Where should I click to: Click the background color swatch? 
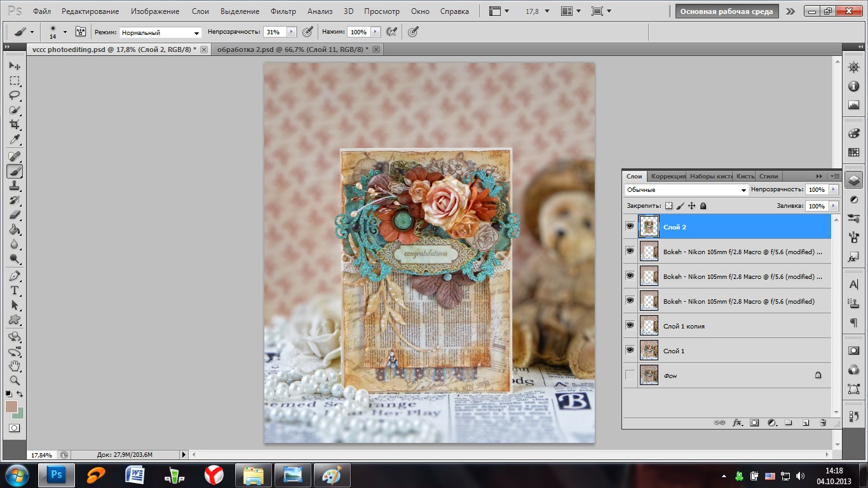(20, 414)
